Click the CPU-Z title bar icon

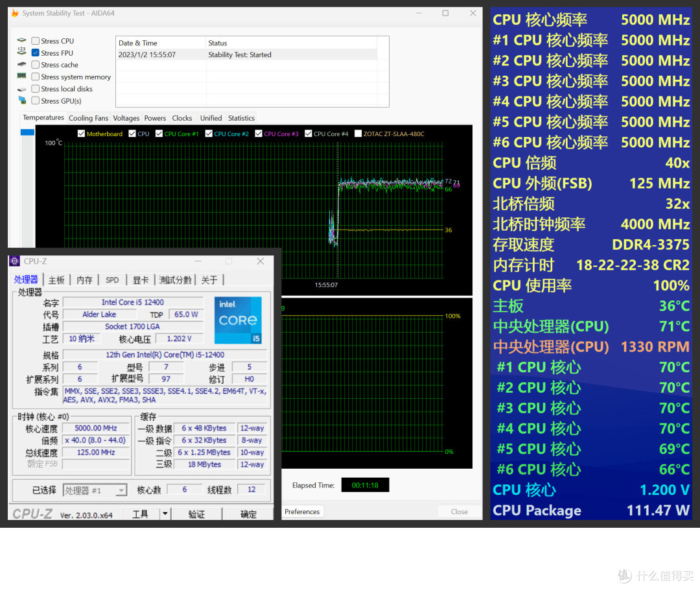15,261
